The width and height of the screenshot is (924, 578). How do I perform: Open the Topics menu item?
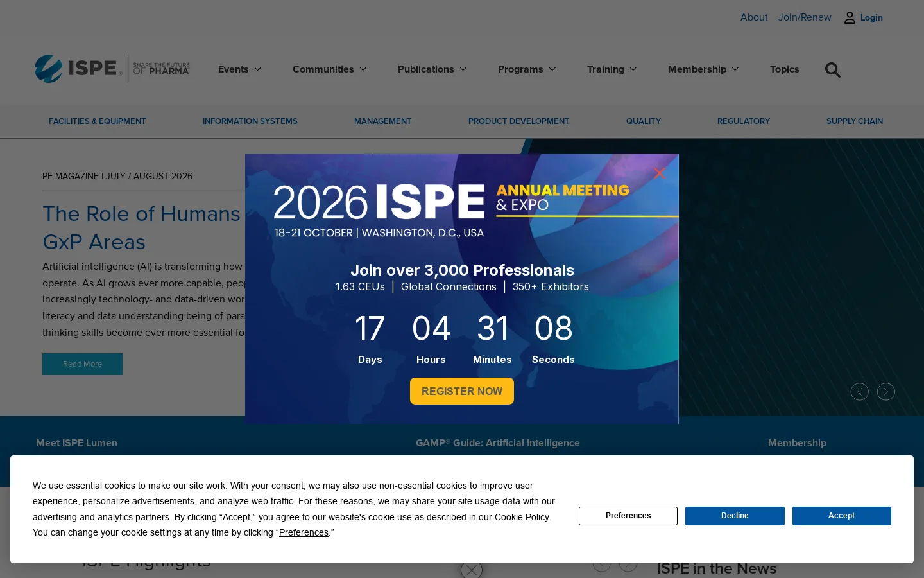[x=785, y=69]
